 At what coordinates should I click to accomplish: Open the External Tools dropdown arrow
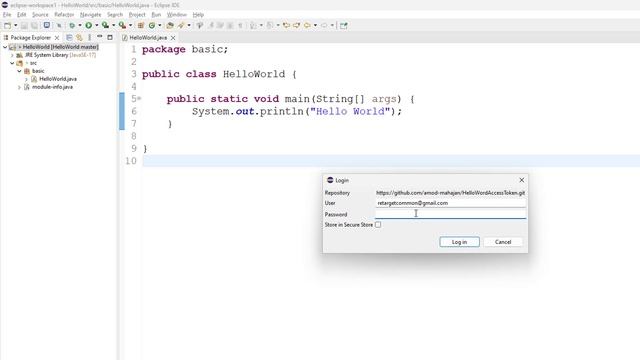click(x=130, y=25)
